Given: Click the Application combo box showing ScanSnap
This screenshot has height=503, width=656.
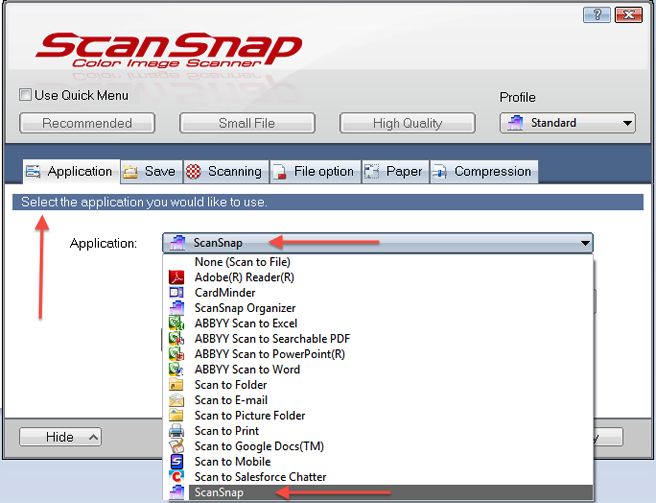Looking at the screenshot, I should point(378,243).
